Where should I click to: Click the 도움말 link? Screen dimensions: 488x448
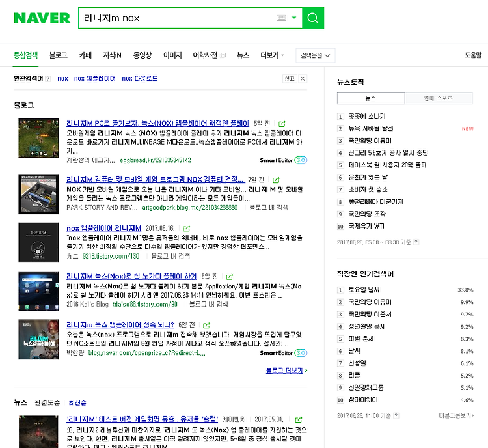point(473,55)
